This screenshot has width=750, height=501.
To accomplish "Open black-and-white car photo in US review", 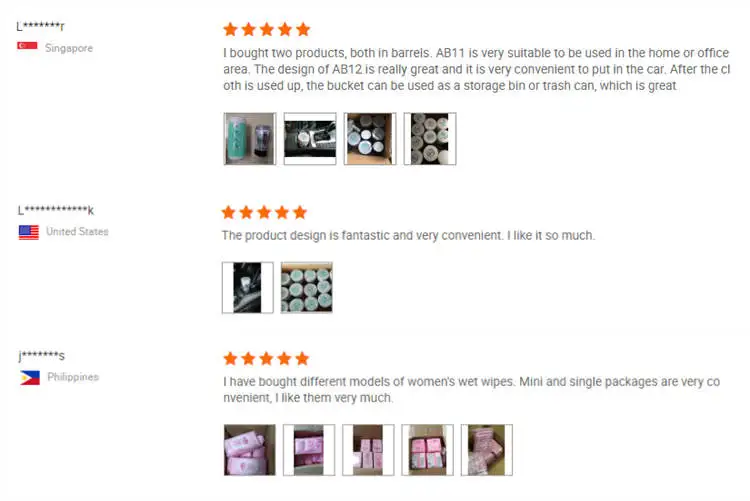I will tap(248, 288).
